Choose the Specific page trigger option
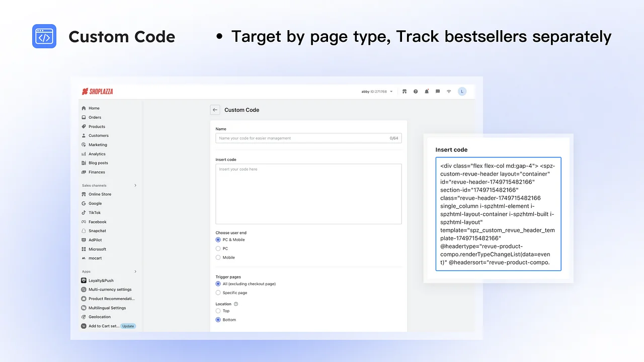 point(218,293)
